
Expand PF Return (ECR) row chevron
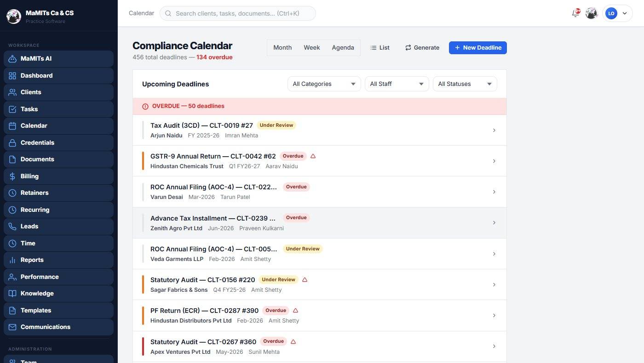click(x=494, y=315)
